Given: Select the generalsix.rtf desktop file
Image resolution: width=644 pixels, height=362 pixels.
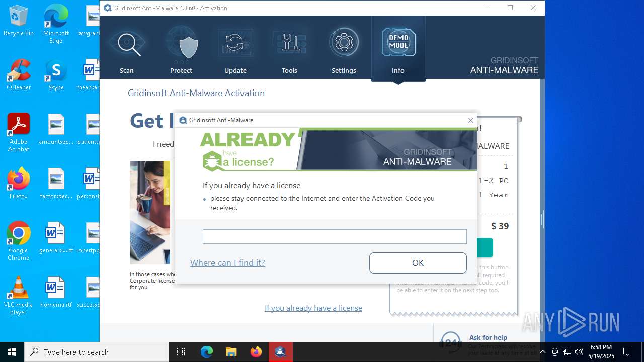Looking at the screenshot, I should coord(56,238).
